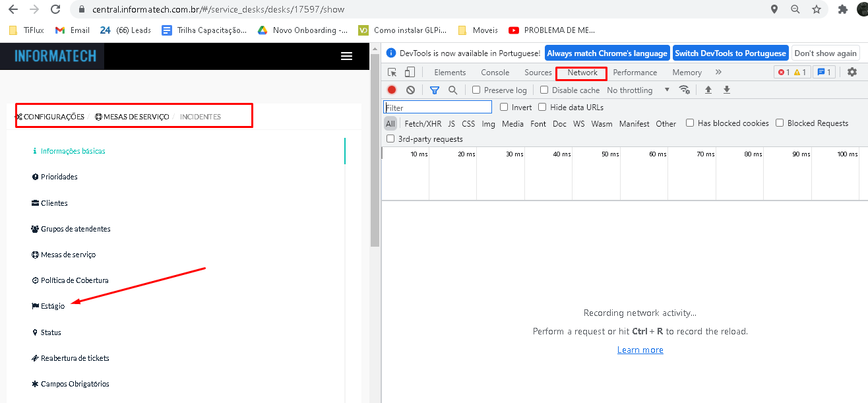868x403 pixels.
Task: Click the errors and warnings counter badge
Action: click(792, 73)
